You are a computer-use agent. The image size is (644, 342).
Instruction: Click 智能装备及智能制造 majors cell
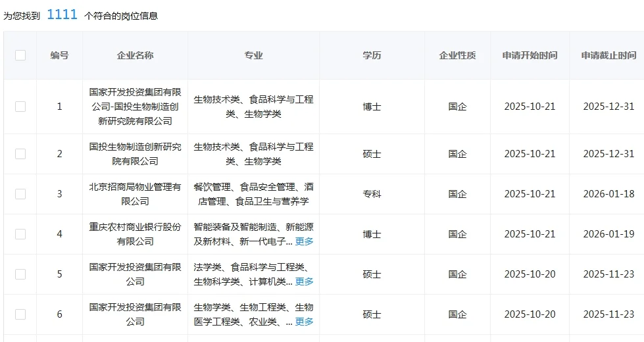point(253,234)
